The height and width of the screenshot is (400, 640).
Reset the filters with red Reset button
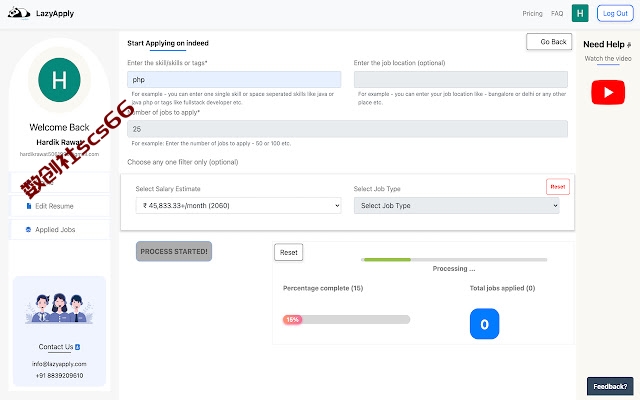[x=558, y=187]
